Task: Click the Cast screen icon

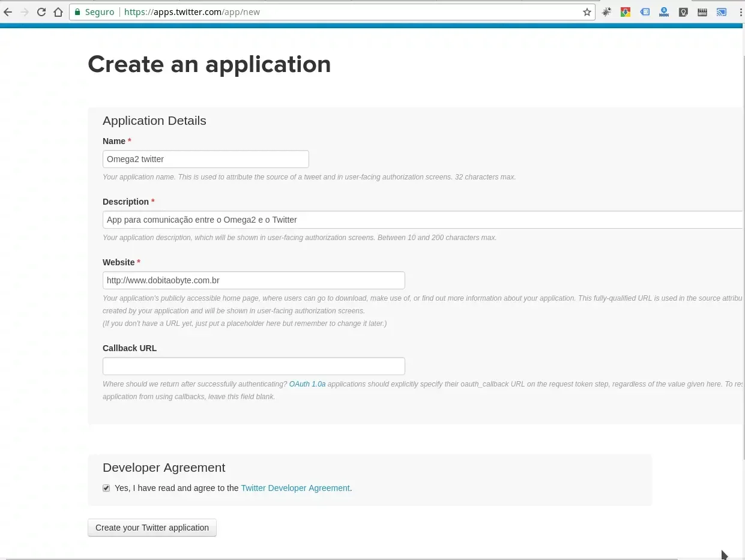Action: point(722,12)
